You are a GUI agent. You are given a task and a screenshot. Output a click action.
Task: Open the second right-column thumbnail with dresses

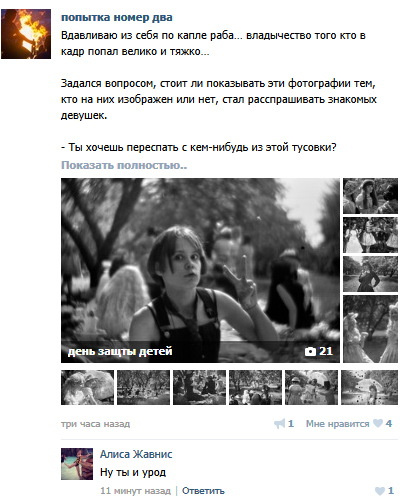(370, 235)
